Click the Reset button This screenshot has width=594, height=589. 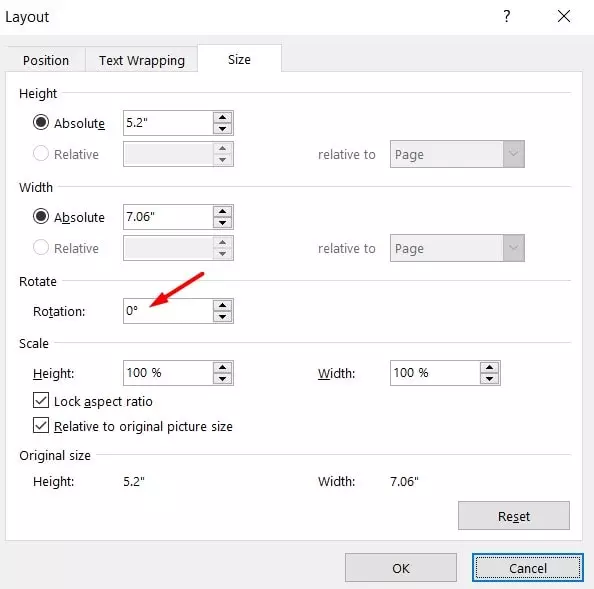pos(514,516)
